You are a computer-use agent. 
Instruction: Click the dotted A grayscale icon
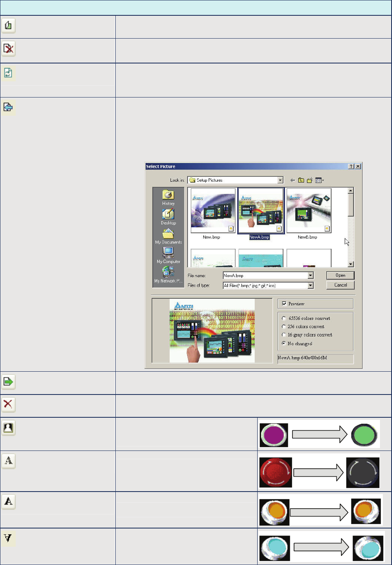(x=8, y=461)
